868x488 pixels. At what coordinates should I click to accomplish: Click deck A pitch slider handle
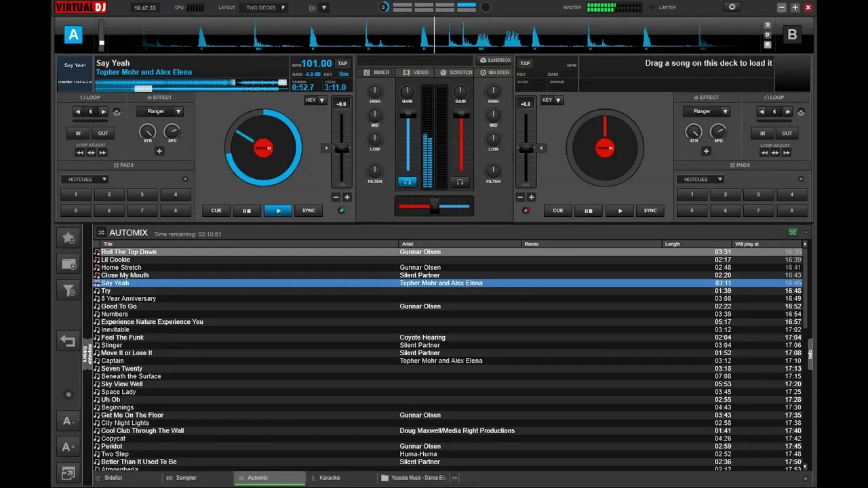coord(342,148)
